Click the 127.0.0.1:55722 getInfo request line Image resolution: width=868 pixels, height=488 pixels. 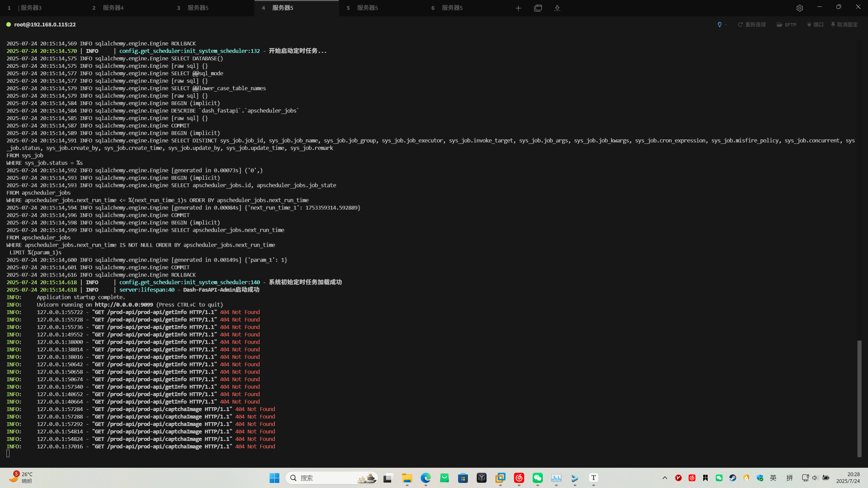pos(133,312)
